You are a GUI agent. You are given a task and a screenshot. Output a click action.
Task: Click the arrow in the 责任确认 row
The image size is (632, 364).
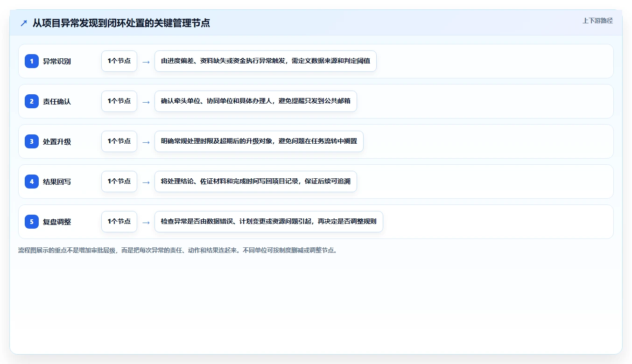[x=146, y=102]
